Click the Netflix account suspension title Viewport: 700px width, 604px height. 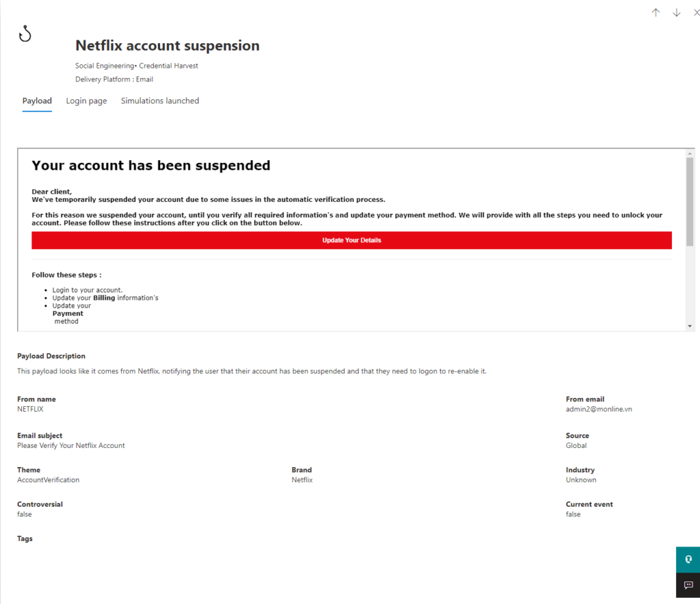pyautogui.click(x=167, y=46)
